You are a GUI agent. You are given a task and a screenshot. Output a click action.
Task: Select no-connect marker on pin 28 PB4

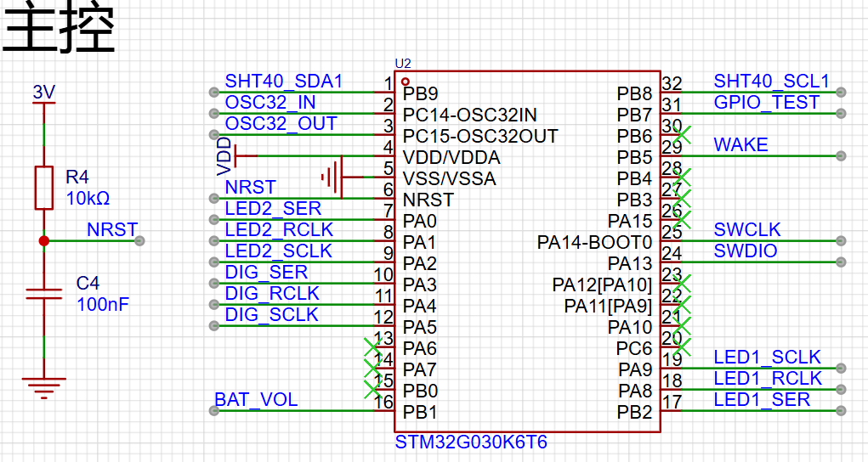(x=683, y=177)
